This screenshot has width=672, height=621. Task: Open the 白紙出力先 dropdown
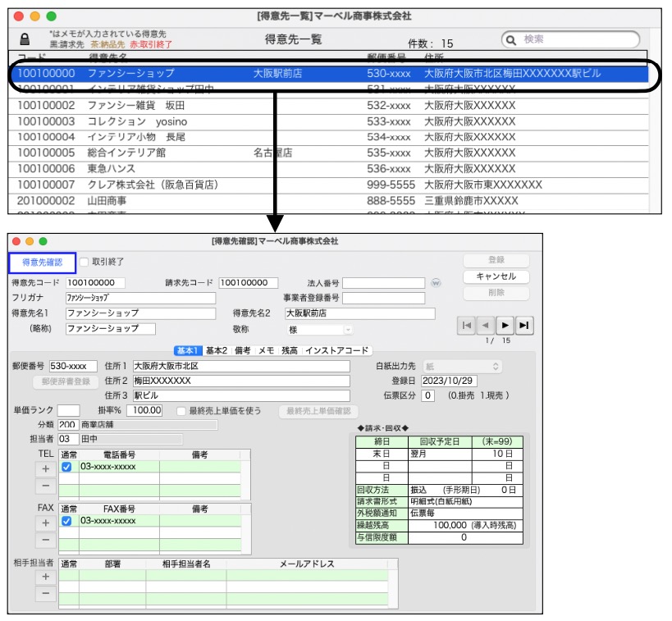pyautogui.click(x=462, y=366)
